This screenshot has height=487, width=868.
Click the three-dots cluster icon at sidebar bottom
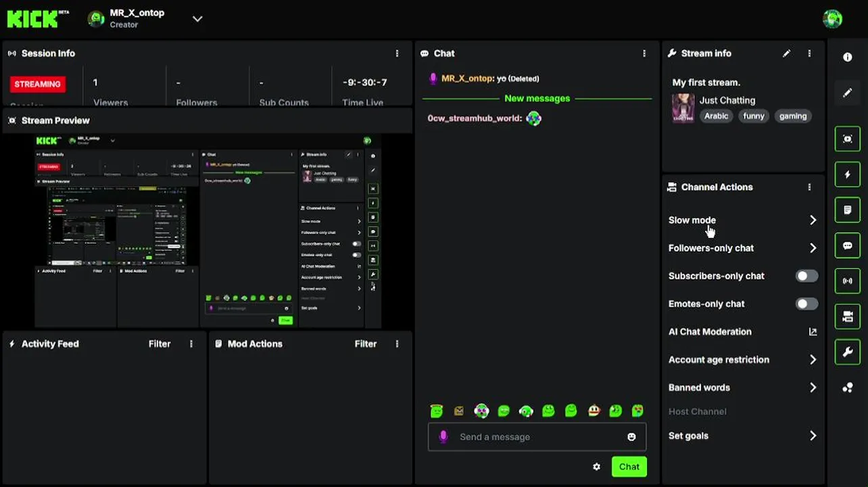(847, 388)
